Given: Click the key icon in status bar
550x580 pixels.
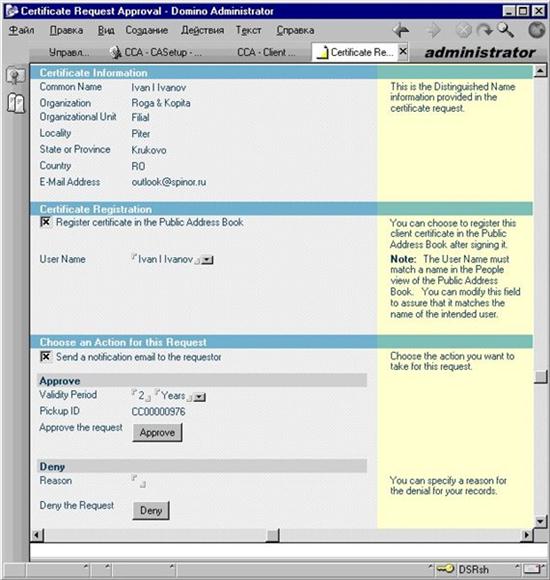Looking at the screenshot, I should pyautogui.click(x=445, y=569).
